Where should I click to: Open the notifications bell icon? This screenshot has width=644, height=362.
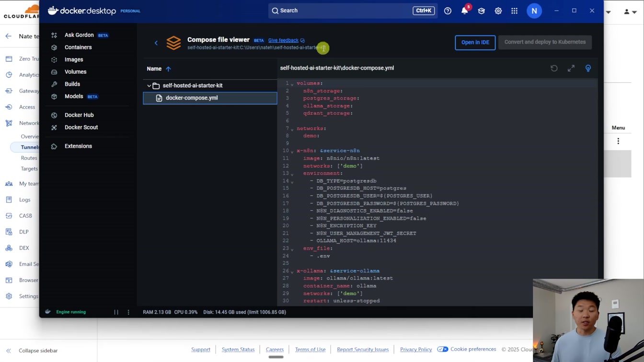click(464, 11)
